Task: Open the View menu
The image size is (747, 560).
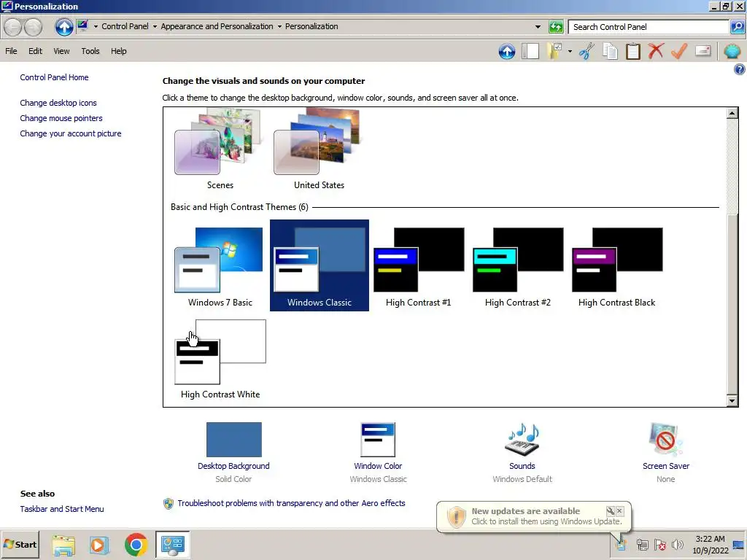Action: 61,51
